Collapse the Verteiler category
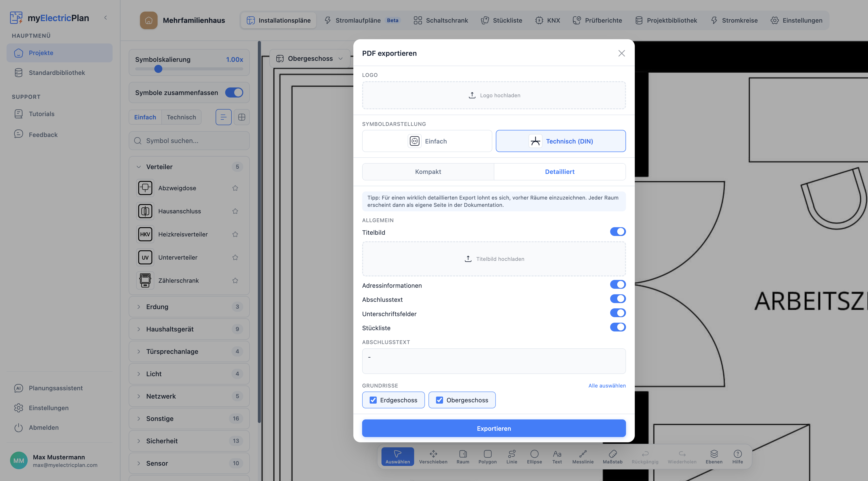868x481 pixels. (x=189, y=167)
